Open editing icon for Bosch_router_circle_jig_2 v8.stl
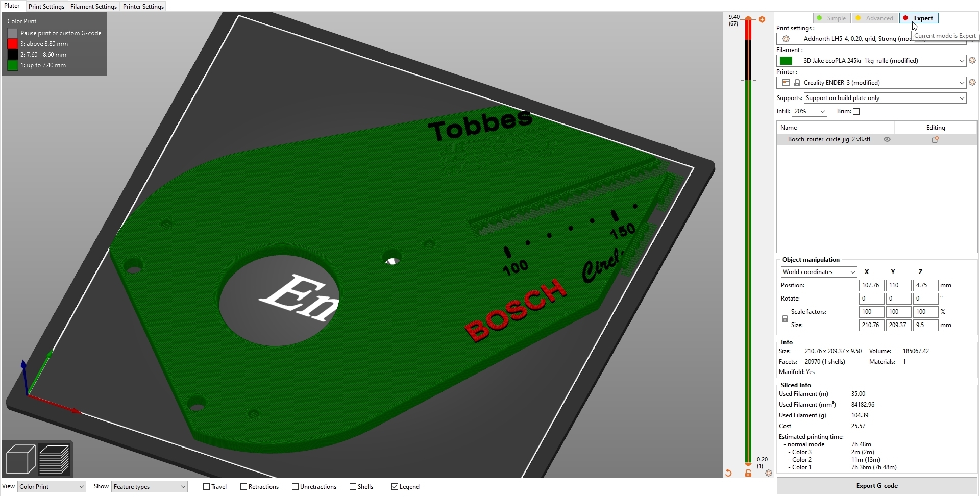This screenshot has width=980, height=497. [935, 139]
